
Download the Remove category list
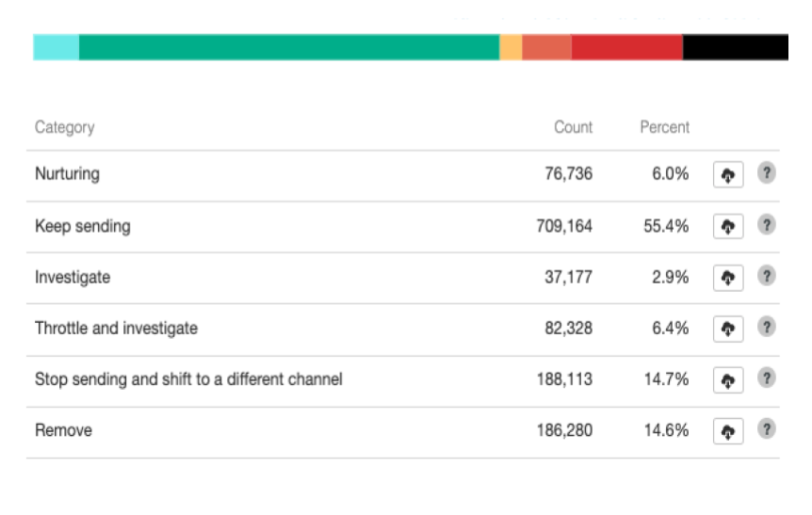click(x=728, y=431)
